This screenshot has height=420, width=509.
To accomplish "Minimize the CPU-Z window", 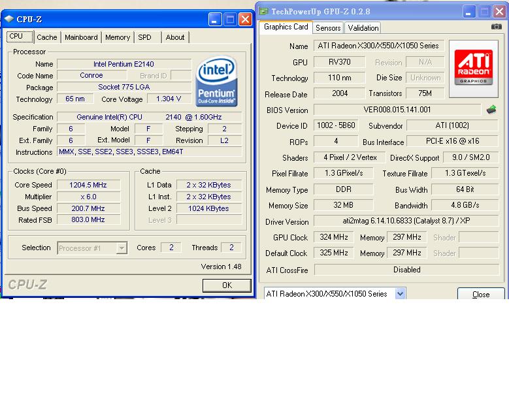I will (x=215, y=19).
